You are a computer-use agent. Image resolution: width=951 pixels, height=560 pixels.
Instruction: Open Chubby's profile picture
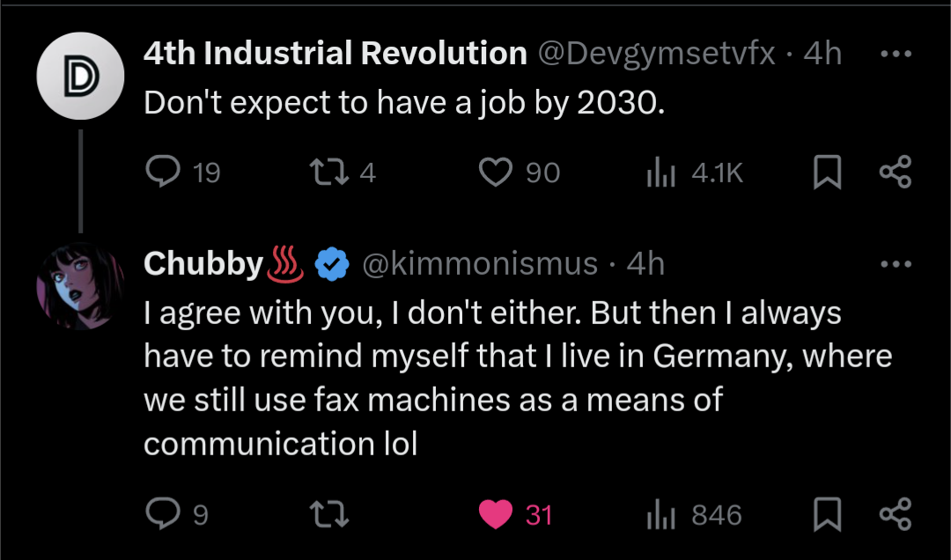pos(80,286)
